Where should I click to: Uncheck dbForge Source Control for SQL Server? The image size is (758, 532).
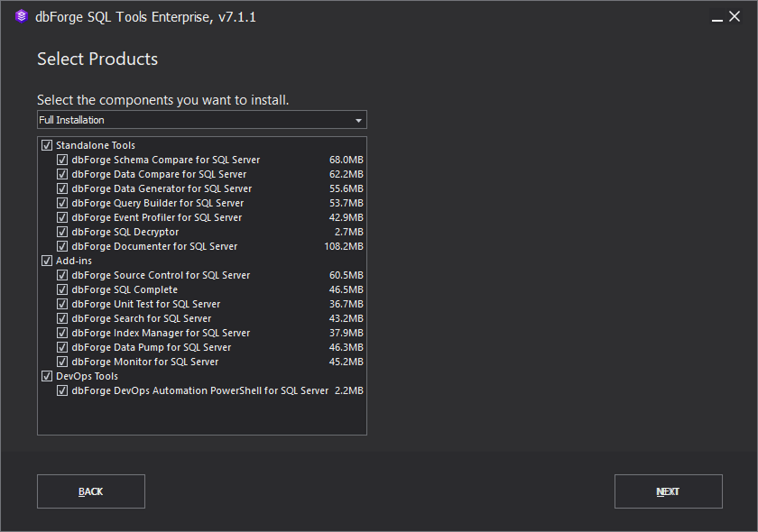[62, 275]
